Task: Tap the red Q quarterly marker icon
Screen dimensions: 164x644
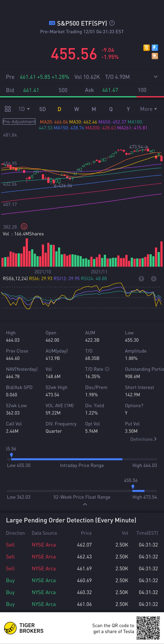Action: [x=24, y=226]
